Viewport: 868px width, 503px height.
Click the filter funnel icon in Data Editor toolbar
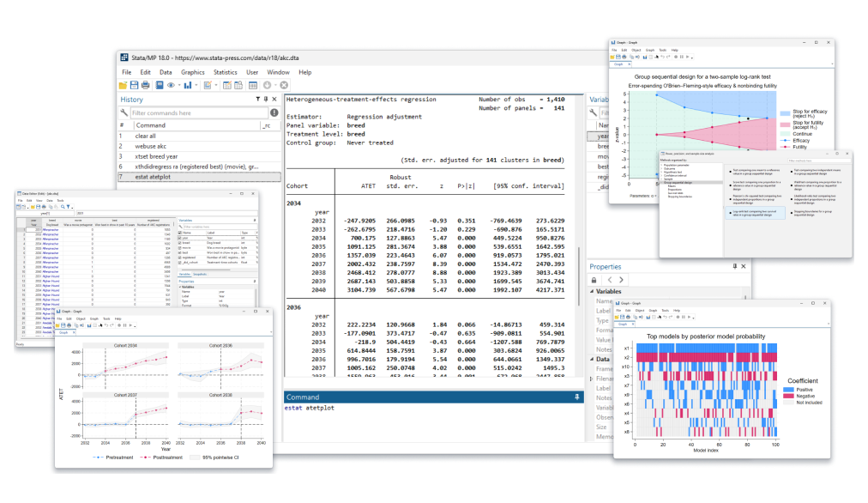[68, 207]
